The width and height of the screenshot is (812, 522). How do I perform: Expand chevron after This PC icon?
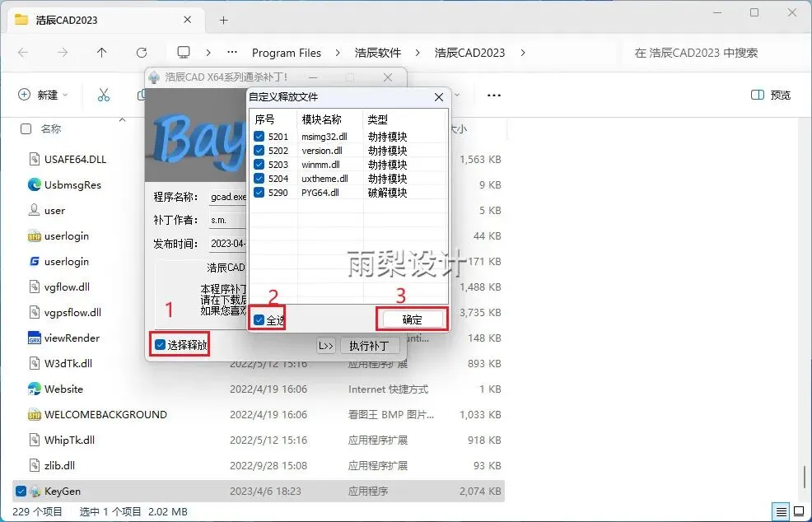208,53
